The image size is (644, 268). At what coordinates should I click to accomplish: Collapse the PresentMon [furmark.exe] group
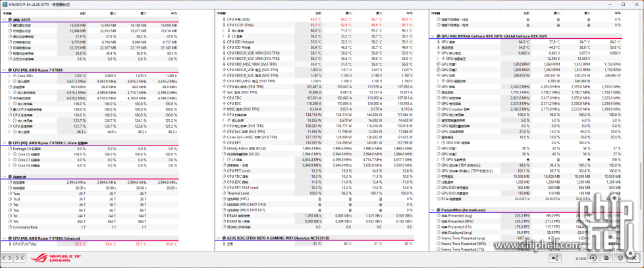(433, 210)
